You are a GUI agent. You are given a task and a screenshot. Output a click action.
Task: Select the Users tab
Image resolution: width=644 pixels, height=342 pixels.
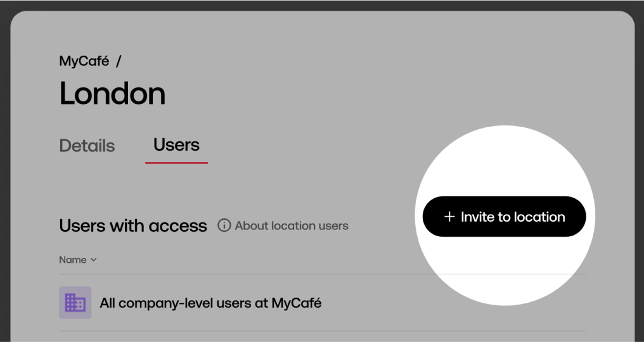176,145
